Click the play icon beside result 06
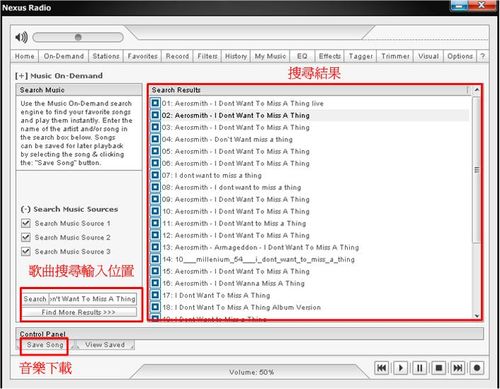 (155, 163)
